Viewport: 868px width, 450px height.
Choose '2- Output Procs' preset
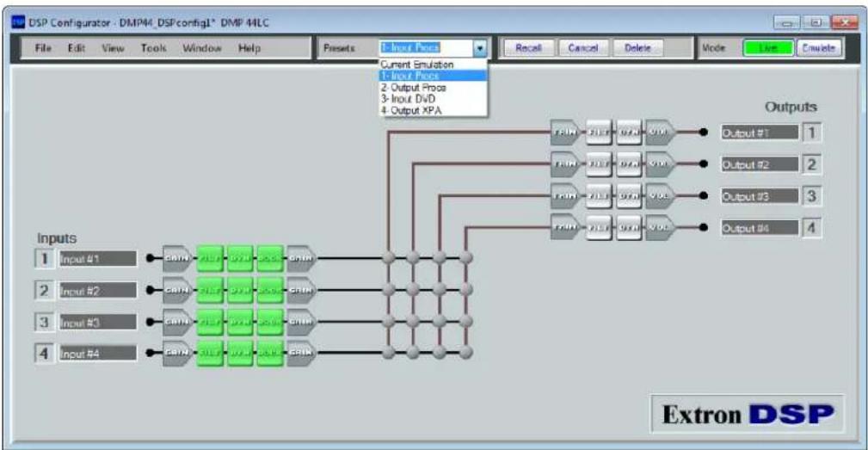433,88
